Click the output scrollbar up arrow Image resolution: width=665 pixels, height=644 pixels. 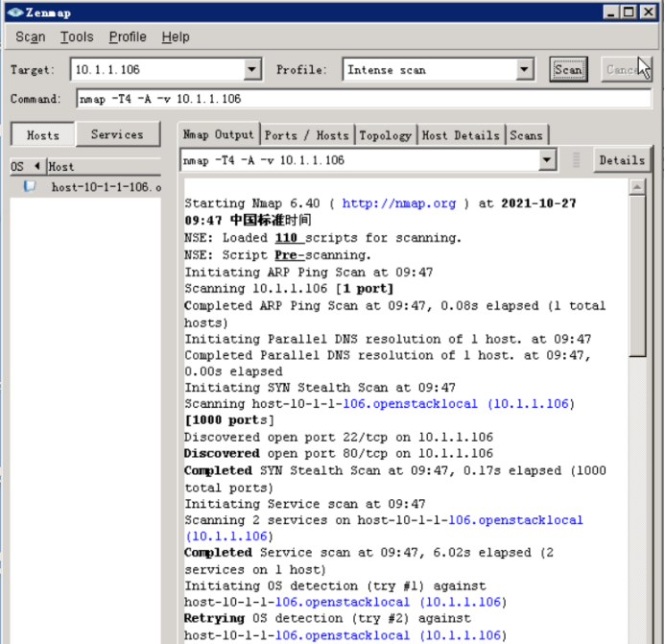pos(637,186)
